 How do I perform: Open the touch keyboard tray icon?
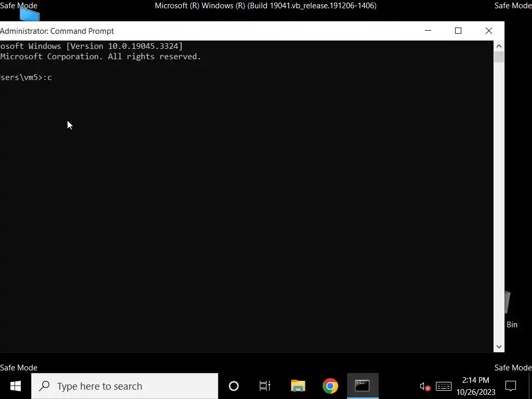444,386
